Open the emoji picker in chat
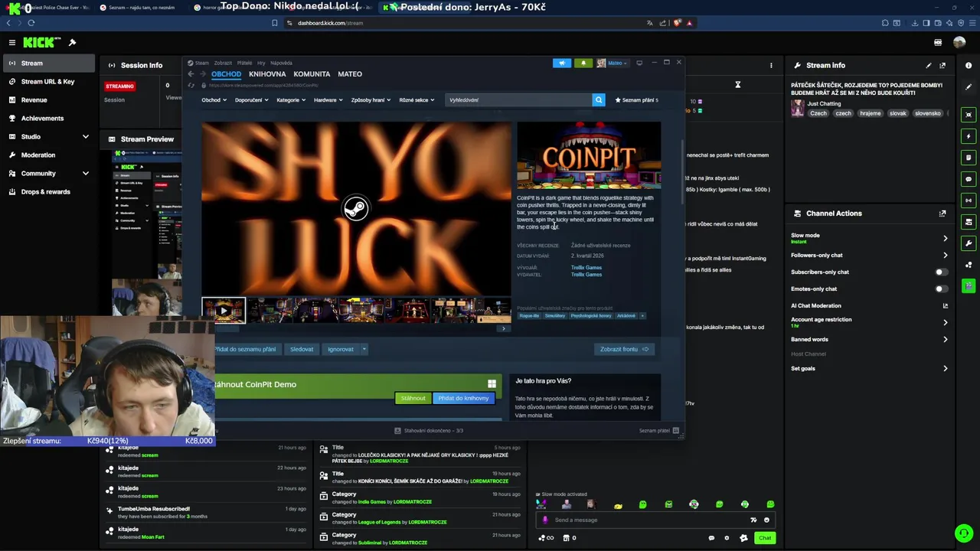 coord(766,520)
